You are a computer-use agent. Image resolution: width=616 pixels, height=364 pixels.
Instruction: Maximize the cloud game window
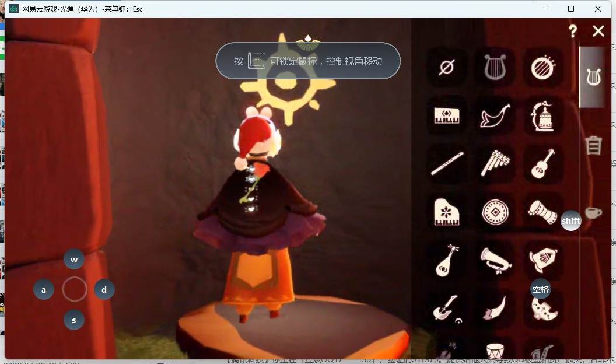click(571, 9)
